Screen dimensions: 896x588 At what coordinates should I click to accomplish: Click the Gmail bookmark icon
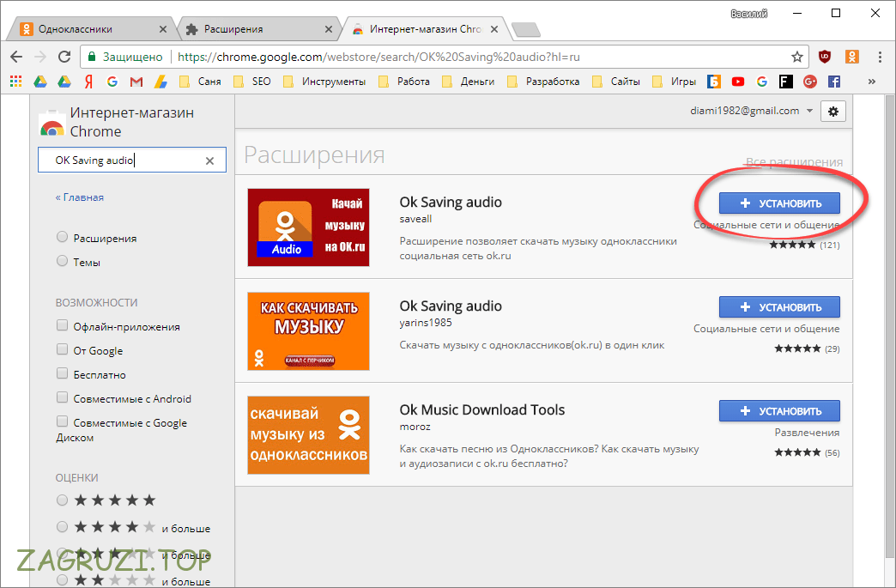pos(136,82)
